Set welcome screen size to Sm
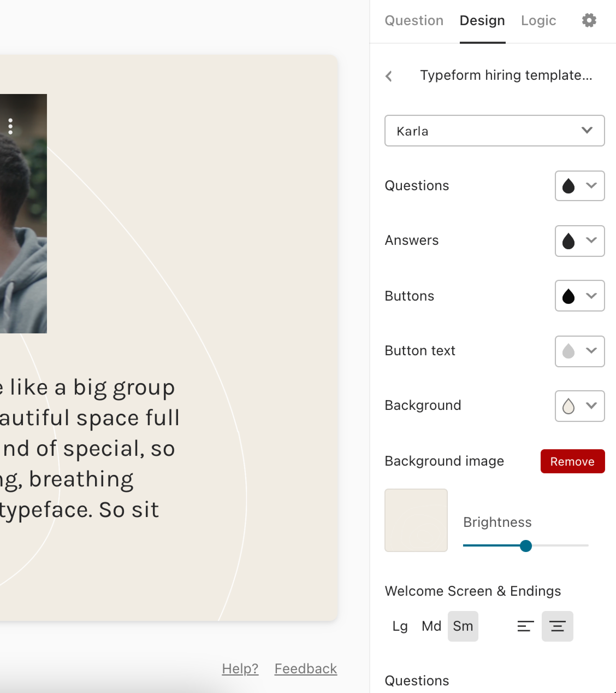Image resolution: width=616 pixels, height=693 pixels. [x=463, y=626]
